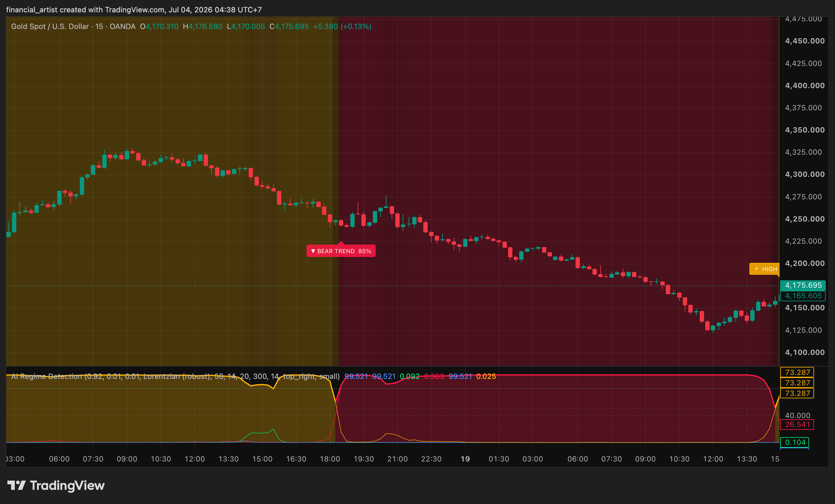Click the 19 date marker on time axis
Screen dimensions: 835x504
(x=465, y=459)
